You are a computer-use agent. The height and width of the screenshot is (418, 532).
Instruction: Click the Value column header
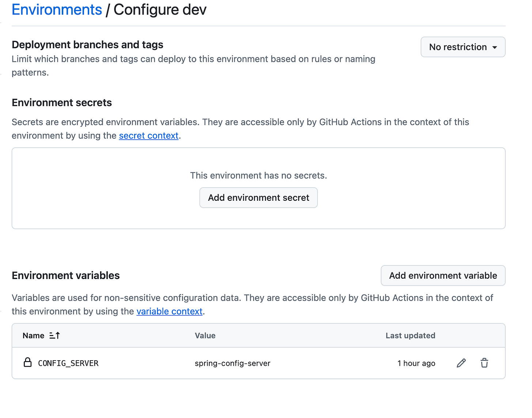point(205,336)
